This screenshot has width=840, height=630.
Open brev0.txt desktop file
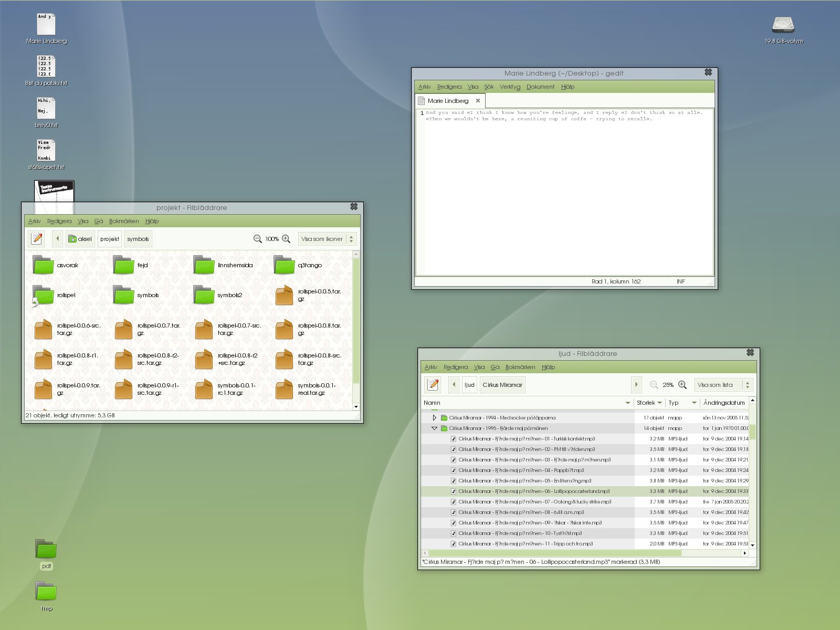pyautogui.click(x=46, y=108)
